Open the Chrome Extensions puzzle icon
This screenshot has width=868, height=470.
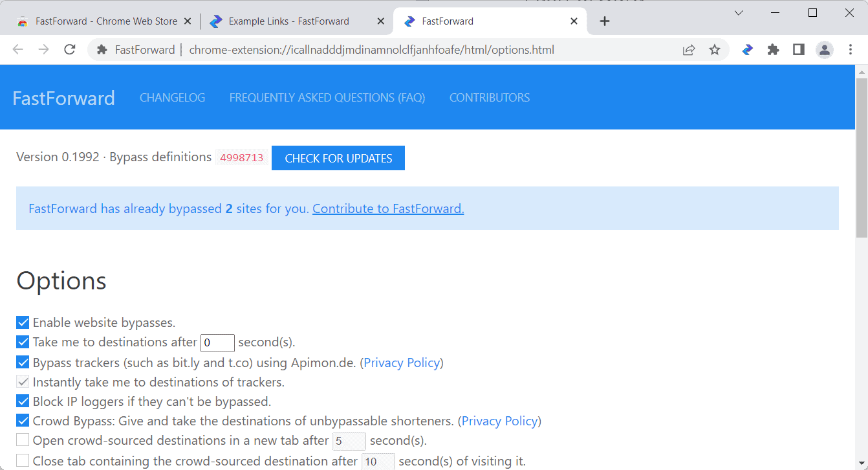tap(773, 50)
